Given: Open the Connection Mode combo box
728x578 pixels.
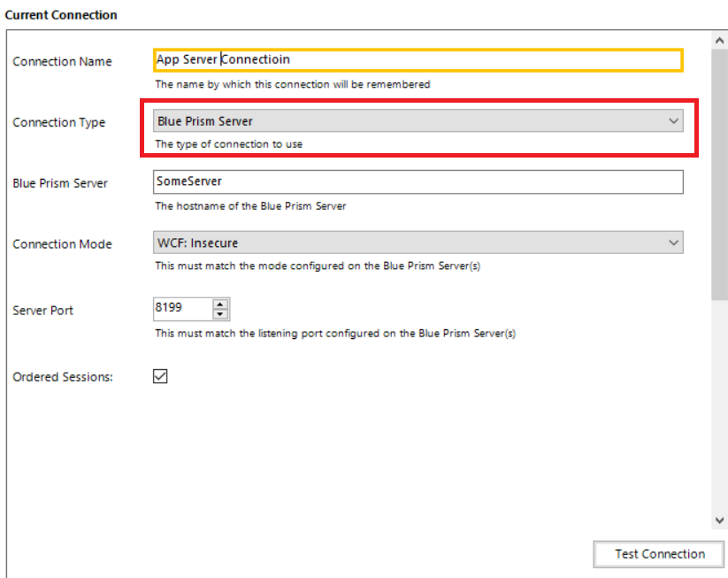Looking at the screenshot, I should [x=407, y=243].
